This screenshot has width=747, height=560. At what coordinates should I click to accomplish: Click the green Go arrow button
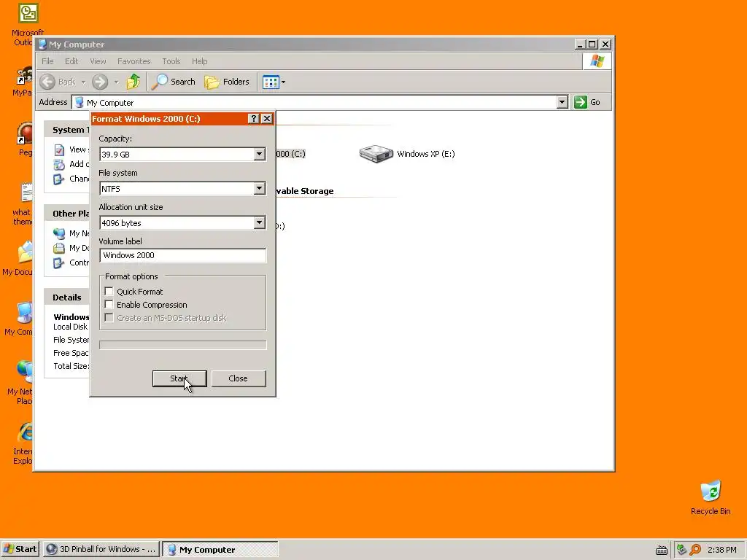pos(580,102)
